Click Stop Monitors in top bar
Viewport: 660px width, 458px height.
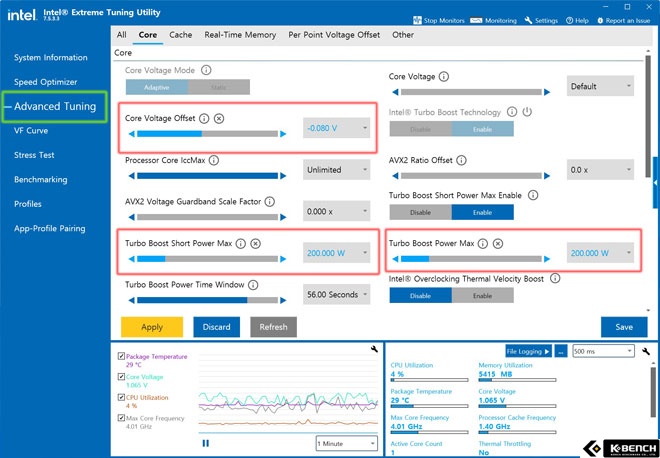pos(439,20)
